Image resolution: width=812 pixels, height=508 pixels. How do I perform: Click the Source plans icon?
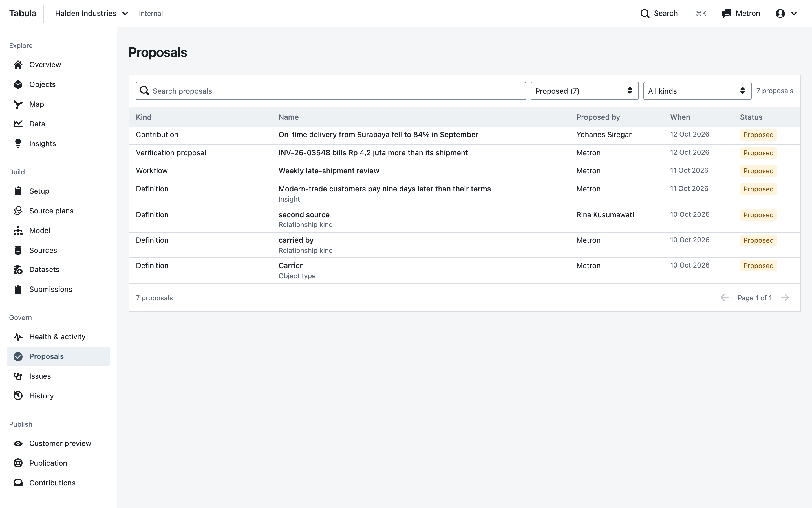click(x=18, y=211)
